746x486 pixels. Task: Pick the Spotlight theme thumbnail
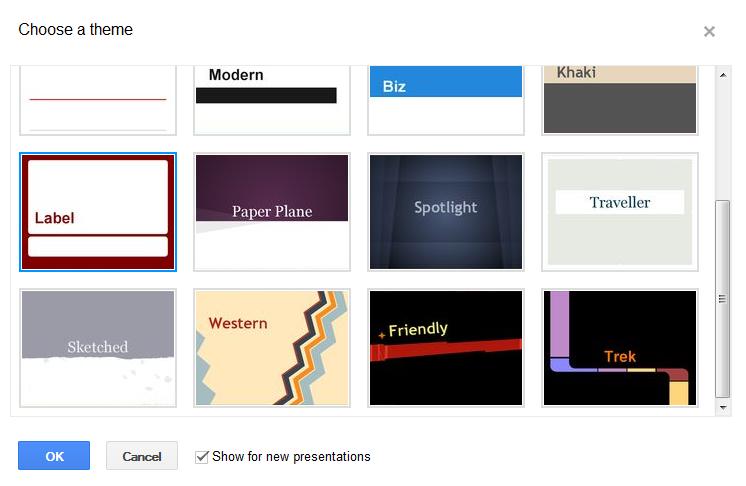pos(446,212)
